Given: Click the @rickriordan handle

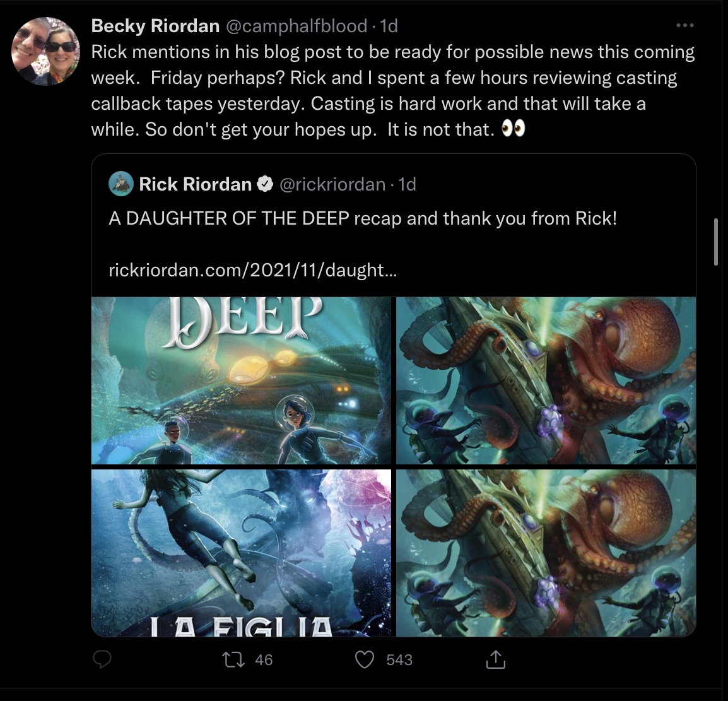Looking at the screenshot, I should pos(332,184).
